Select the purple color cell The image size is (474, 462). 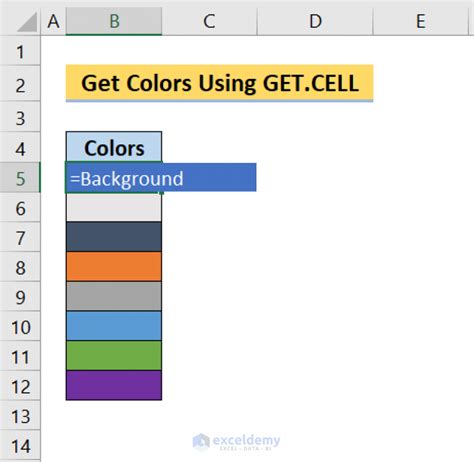pyautogui.click(x=114, y=385)
